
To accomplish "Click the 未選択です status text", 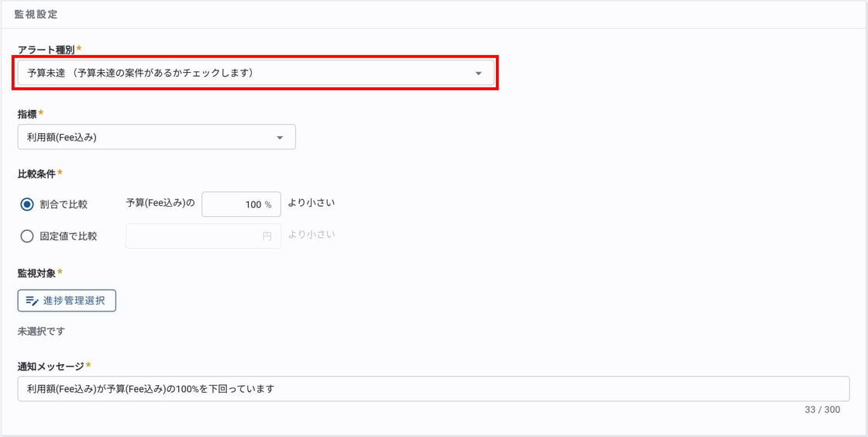I will click(41, 331).
